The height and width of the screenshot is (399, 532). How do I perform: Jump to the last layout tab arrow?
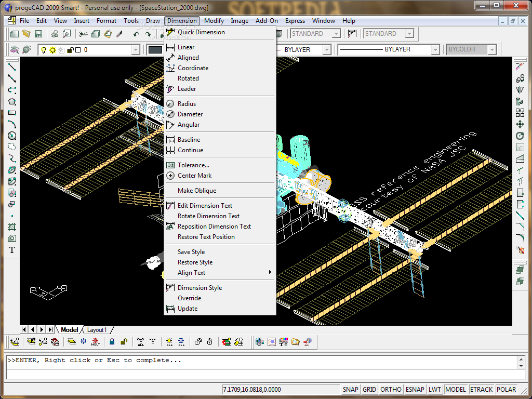(x=50, y=329)
